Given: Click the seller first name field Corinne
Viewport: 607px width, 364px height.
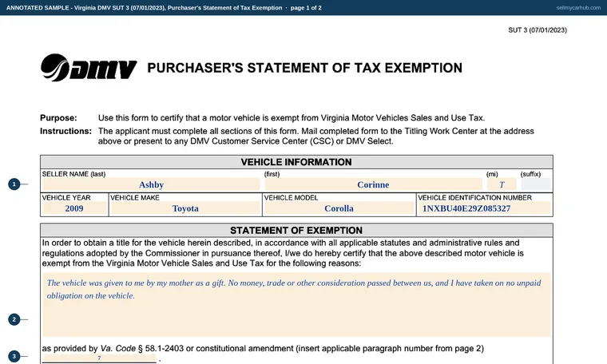Looking at the screenshot, I should click(x=373, y=184).
